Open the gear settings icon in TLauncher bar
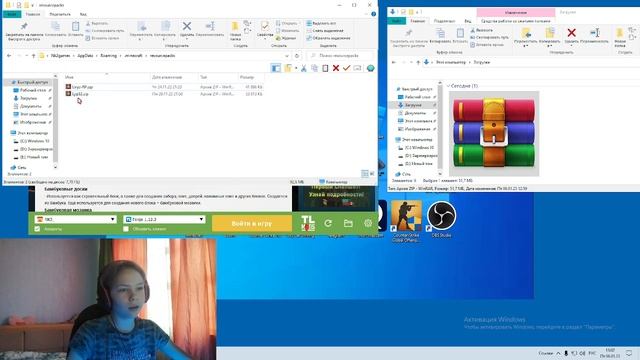640x360 pixels. 368,223
